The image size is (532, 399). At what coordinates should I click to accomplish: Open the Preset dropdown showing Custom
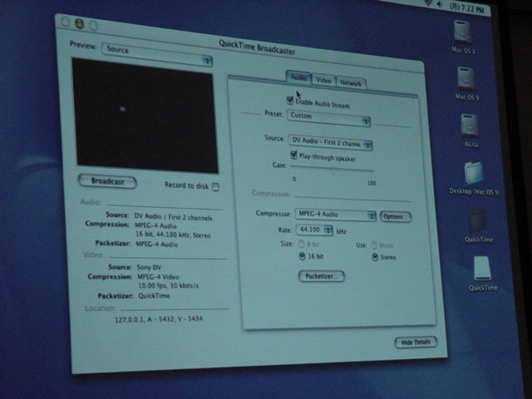329,117
